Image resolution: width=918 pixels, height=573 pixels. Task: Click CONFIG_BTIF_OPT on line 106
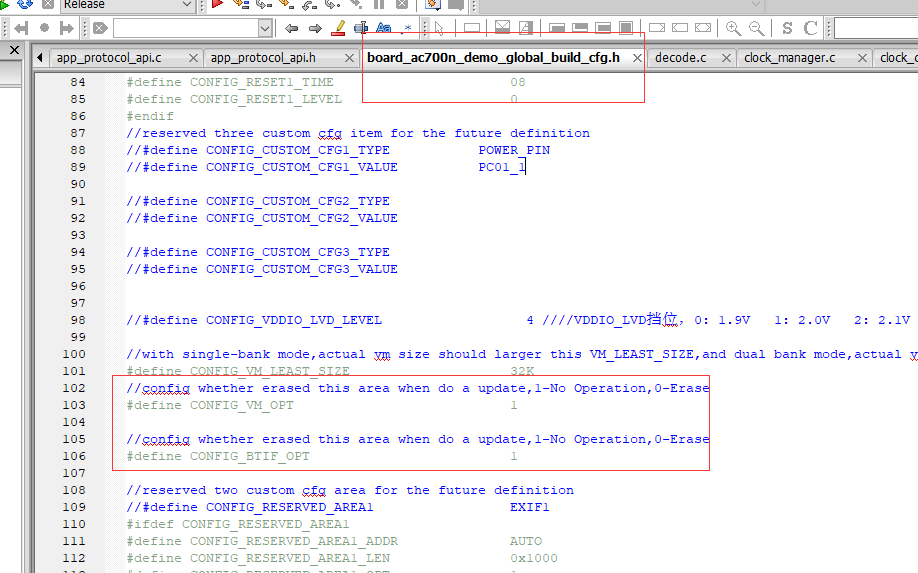pos(250,457)
